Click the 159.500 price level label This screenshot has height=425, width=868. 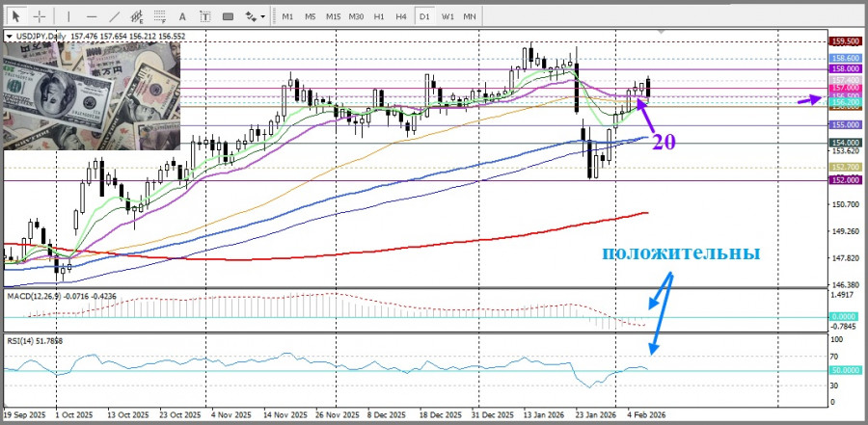pyautogui.click(x=845, y=41)
